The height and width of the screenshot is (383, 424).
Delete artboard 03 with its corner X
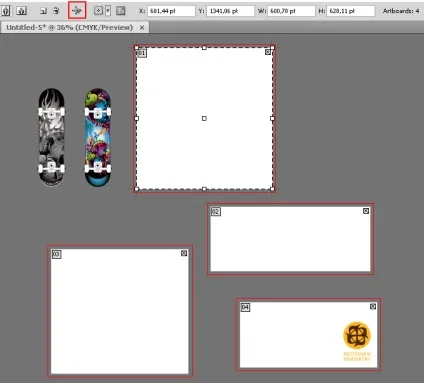(184, 253)
